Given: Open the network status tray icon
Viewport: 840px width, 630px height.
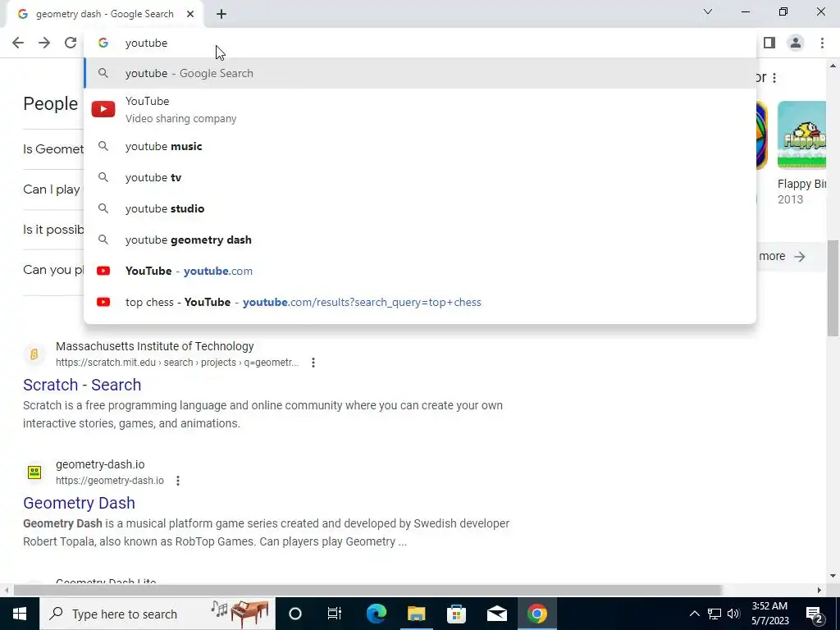Looking at the screenshot, I should click(x=714, y=614).
